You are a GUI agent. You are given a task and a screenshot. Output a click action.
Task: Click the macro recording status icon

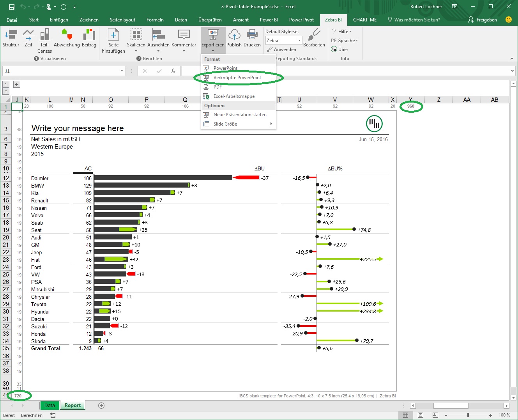(x=53, y=415)
